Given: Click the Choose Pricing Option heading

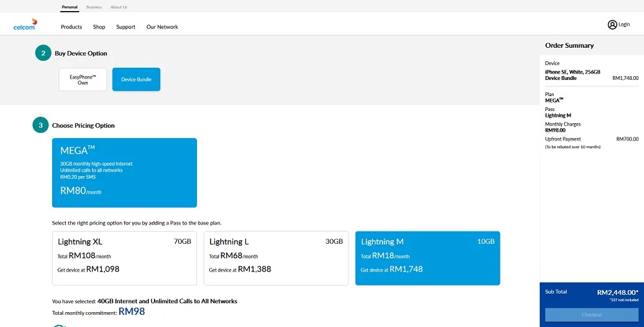Looking at the screenshot, I should [x=83, y=126].
